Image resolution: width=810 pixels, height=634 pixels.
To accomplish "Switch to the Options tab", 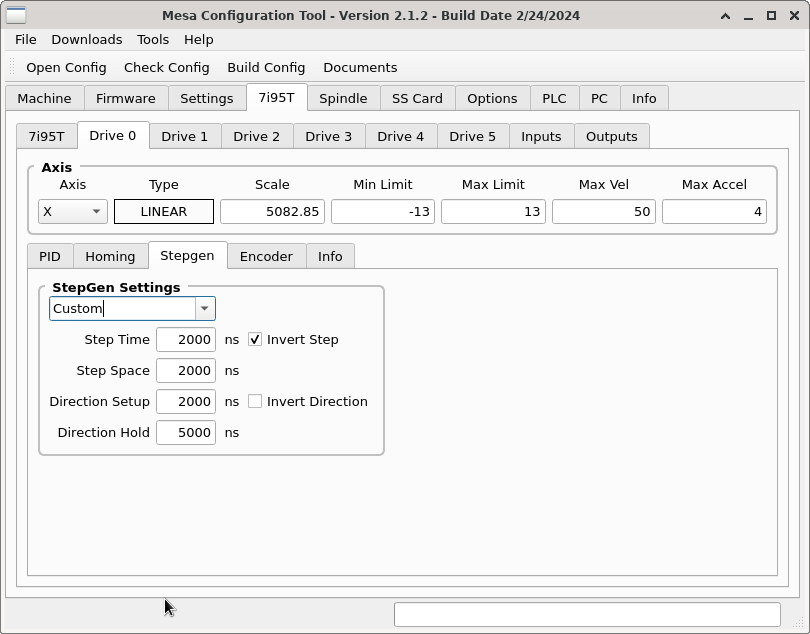I will (492, 98).
